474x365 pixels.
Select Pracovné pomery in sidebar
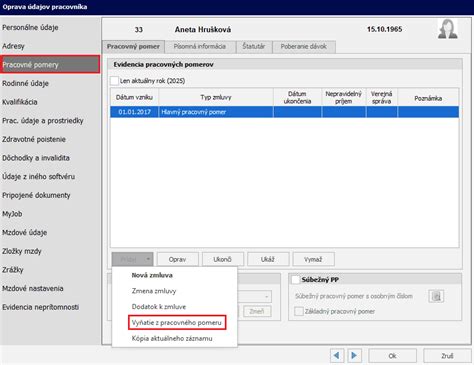(x=50, y=64)
